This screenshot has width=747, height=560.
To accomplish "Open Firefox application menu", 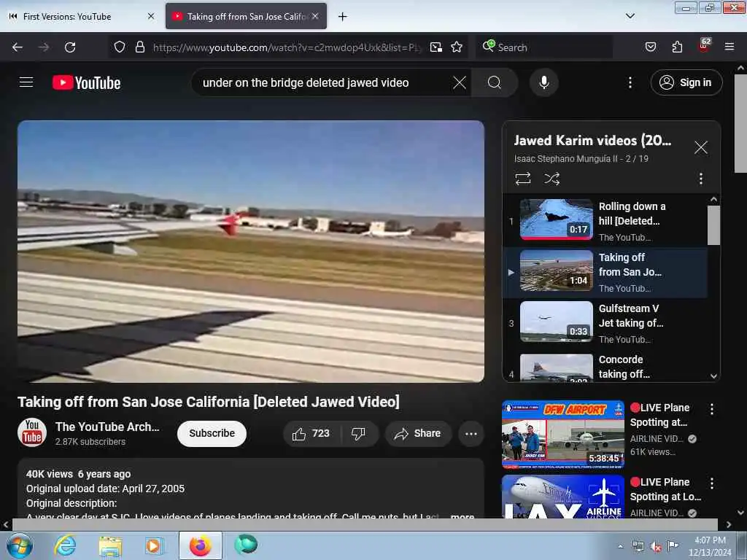I will 729,47.
